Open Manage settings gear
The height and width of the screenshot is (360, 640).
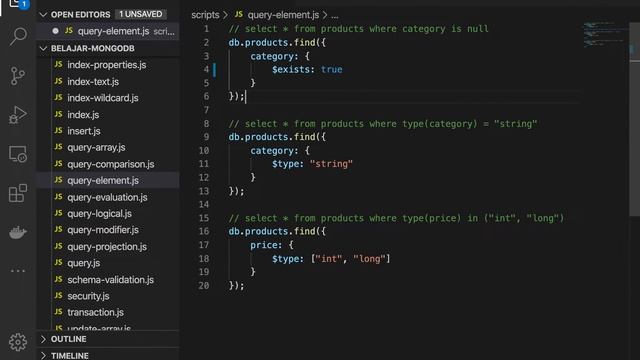click(x=18, y=342)
